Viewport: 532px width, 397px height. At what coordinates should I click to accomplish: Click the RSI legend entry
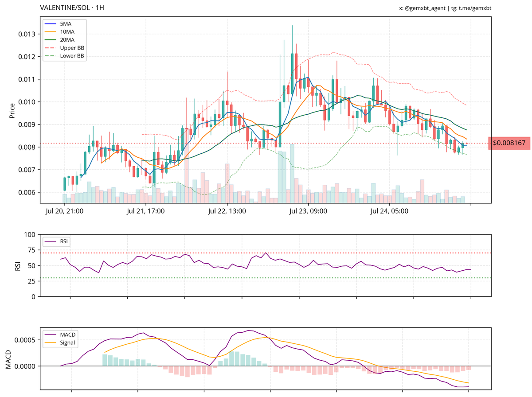point(57,241)
